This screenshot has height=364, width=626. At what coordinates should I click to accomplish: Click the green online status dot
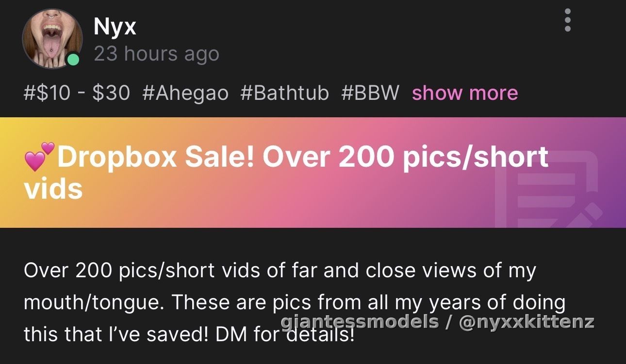(x=73, y=60)
